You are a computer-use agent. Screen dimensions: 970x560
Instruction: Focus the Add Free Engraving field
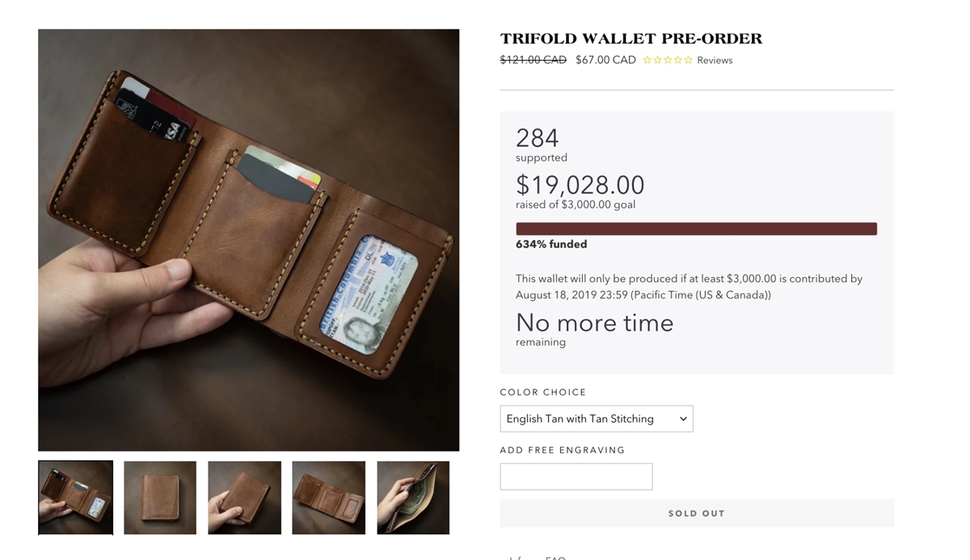(576, 477)
